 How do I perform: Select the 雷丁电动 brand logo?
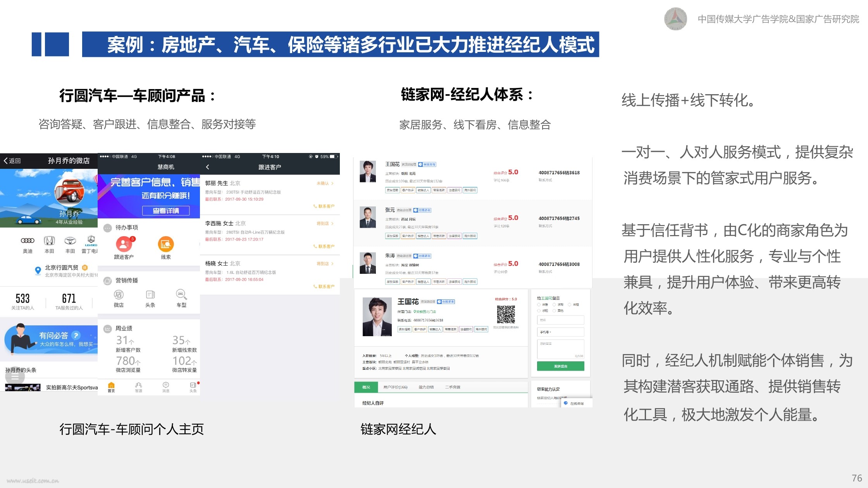[x=91, y=241]
